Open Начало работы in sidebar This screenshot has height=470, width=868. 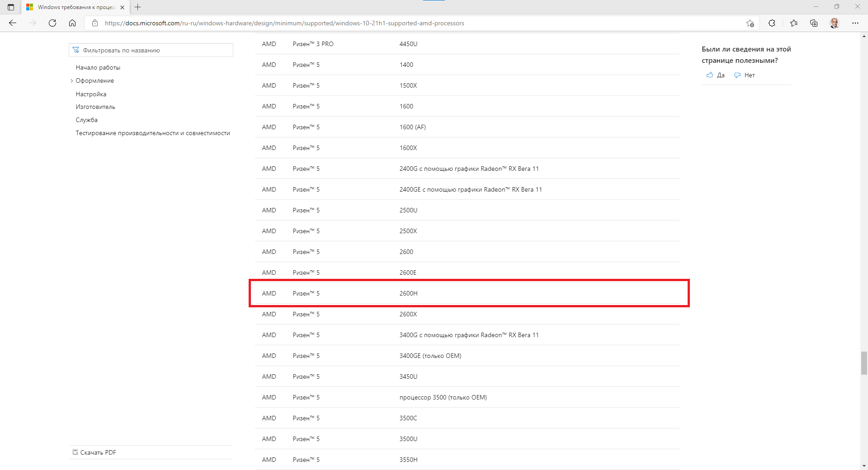[98, 67]
